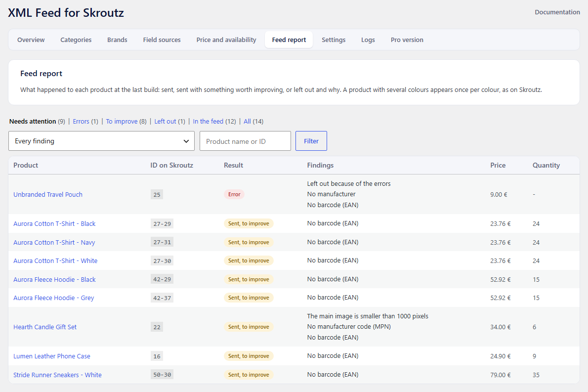This screenshot has width=588, height=392.
Task: Click the ID on Skroutz column header
Action: 172,166
